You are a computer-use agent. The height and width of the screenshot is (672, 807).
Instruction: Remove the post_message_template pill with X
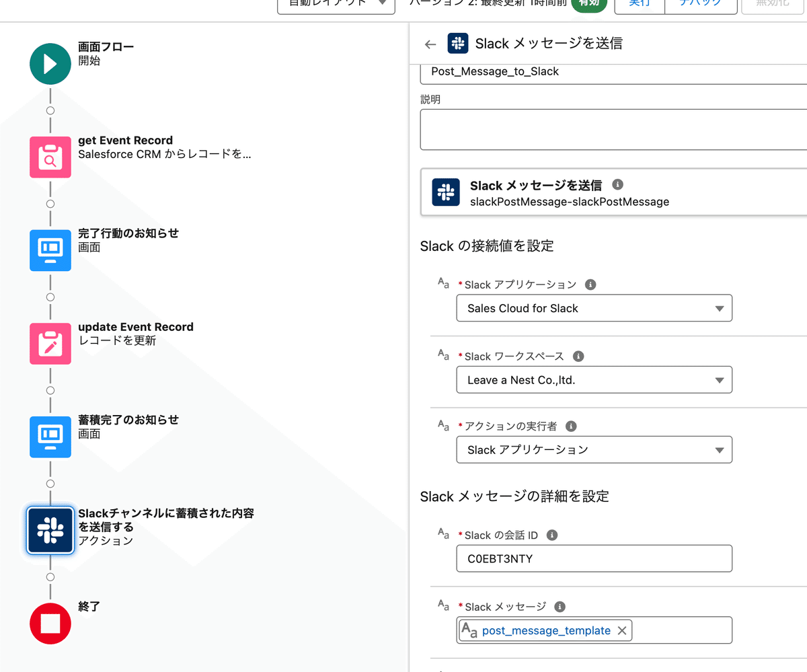pyautogui.click(x=622, y=630)
